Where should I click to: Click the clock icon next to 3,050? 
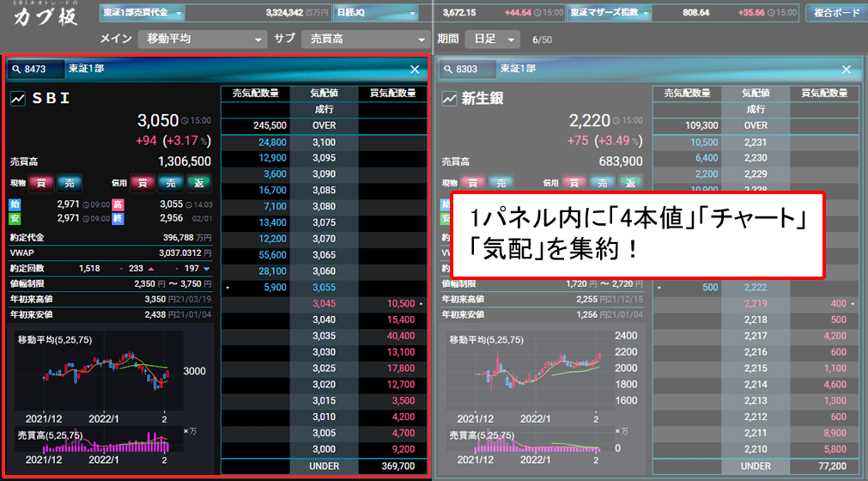[x=185, y=120]
